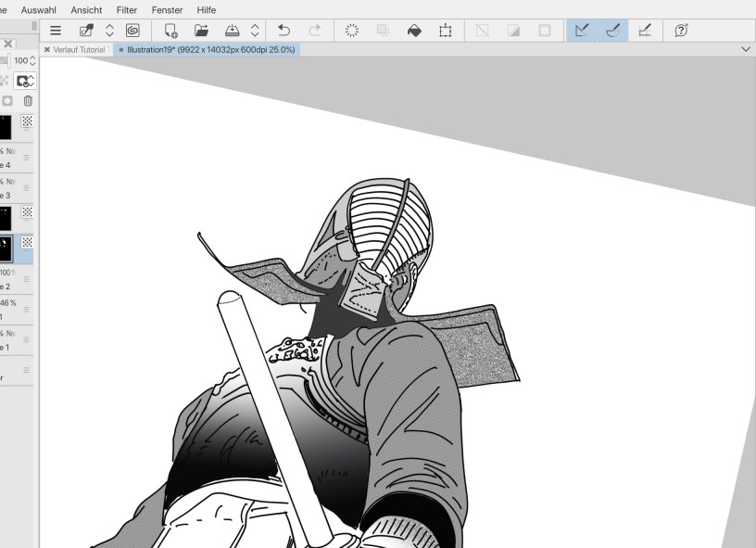Close the Verlauf Tutorial tab
Viewport: 756px width, 548px height.
click(47, 49)
